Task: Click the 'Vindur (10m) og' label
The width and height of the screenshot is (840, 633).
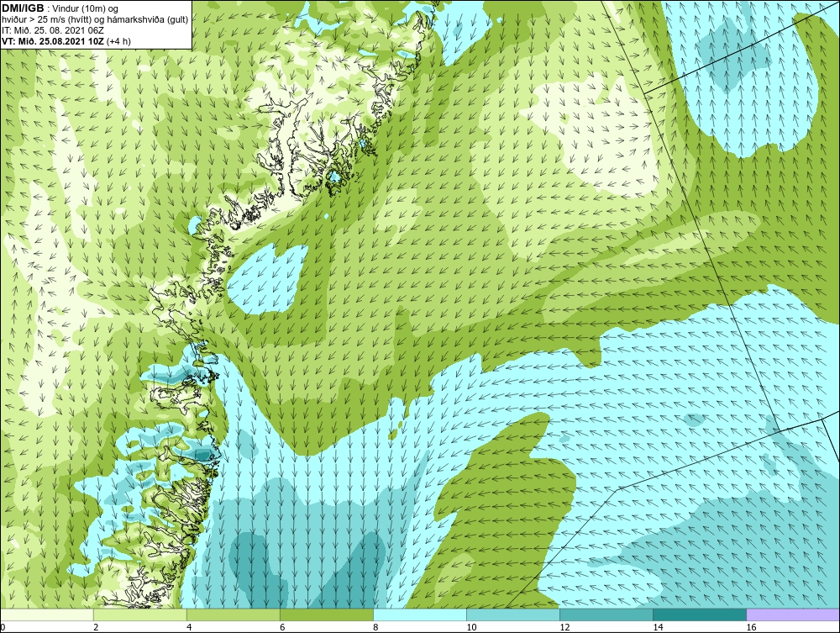Action: coord(85,8)
